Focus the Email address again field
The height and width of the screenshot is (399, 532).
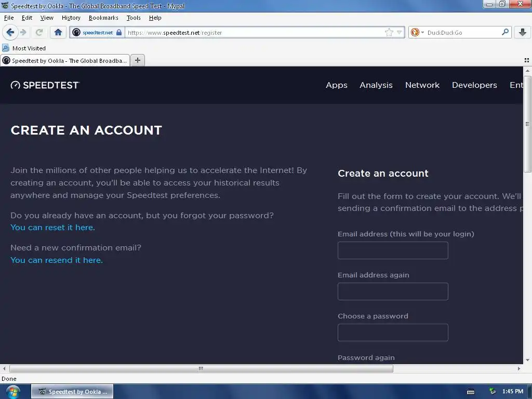point(393,291)
